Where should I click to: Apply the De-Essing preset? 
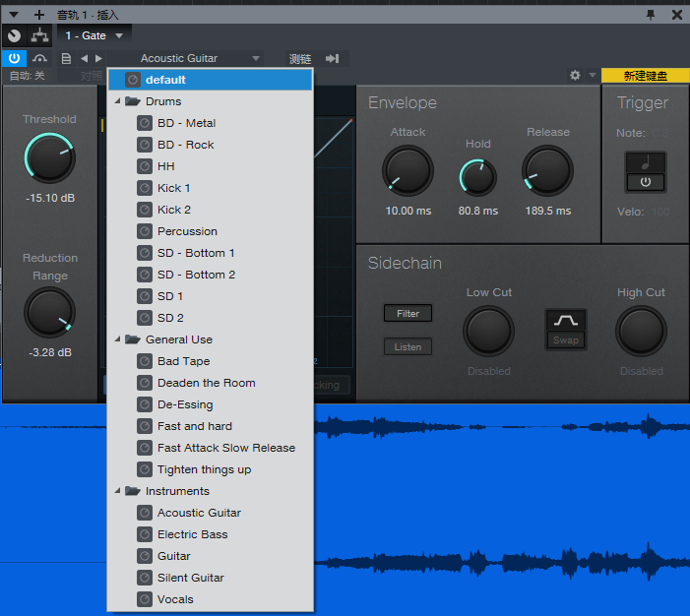211,404
